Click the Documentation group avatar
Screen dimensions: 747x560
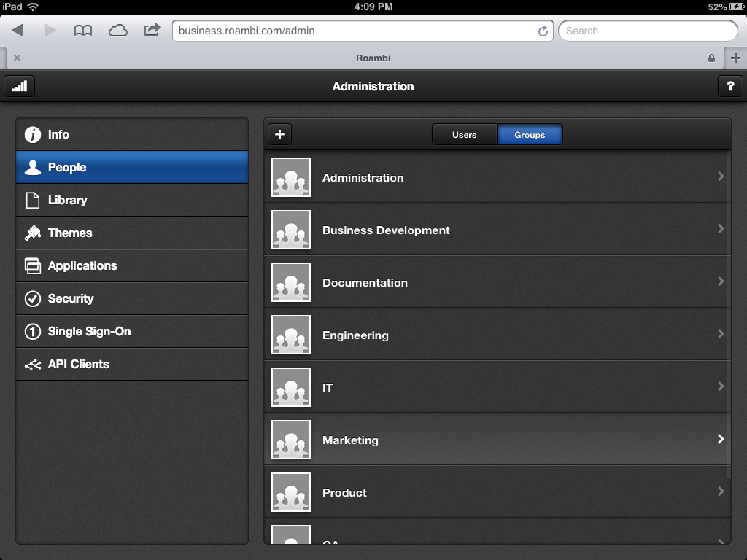click(x=291, y=282)
